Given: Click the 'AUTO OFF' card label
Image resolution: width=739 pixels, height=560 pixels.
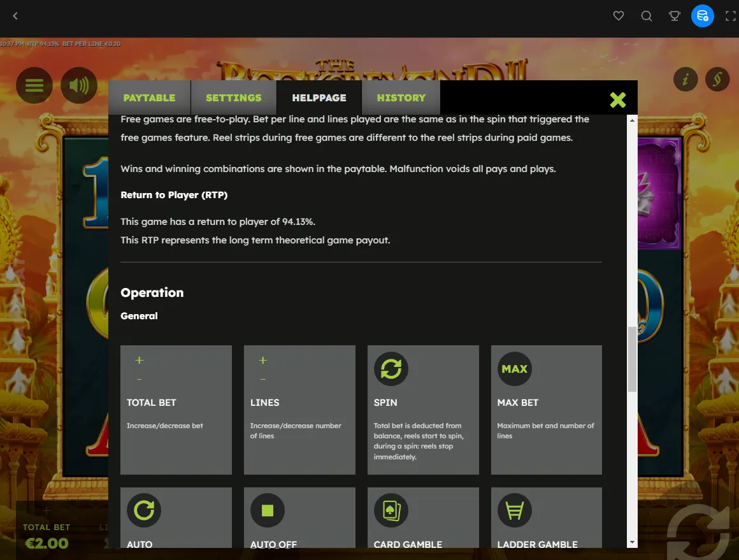Looking at the screenshot, I should click(274, 545).
